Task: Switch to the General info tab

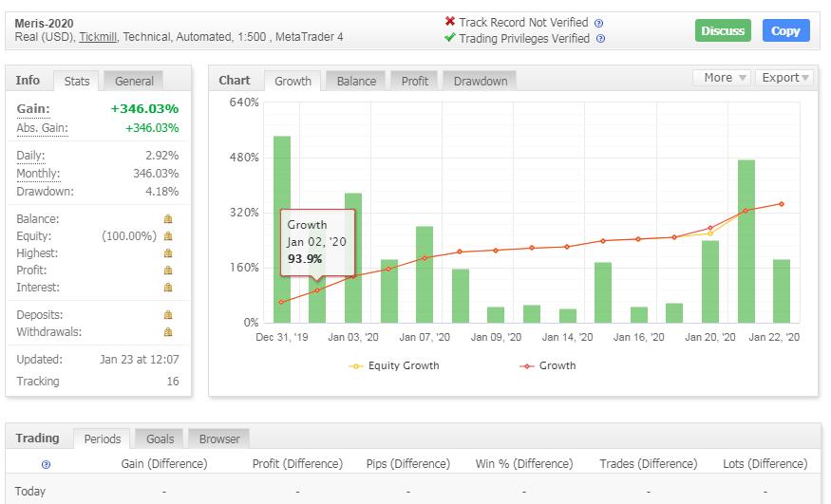Action: pyautogui.click(x=134, y=82)
